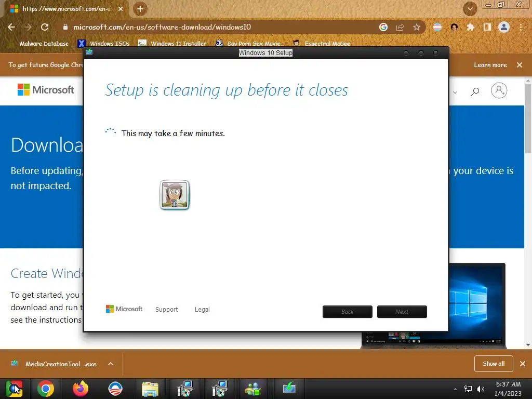Open the Espectral McGee bookmark
Screen dimensions: 532x399
coord(322,44)
